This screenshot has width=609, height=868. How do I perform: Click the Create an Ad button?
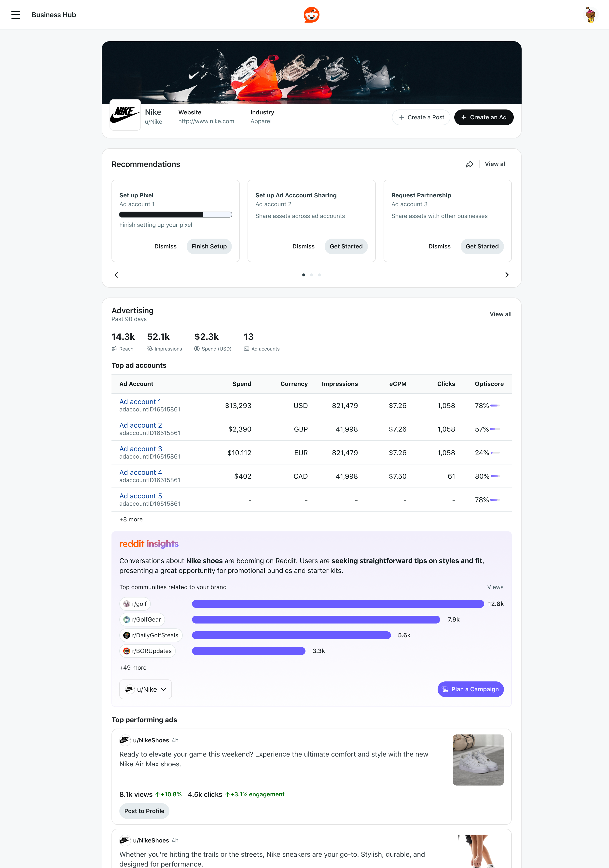(x=484, y=117)
